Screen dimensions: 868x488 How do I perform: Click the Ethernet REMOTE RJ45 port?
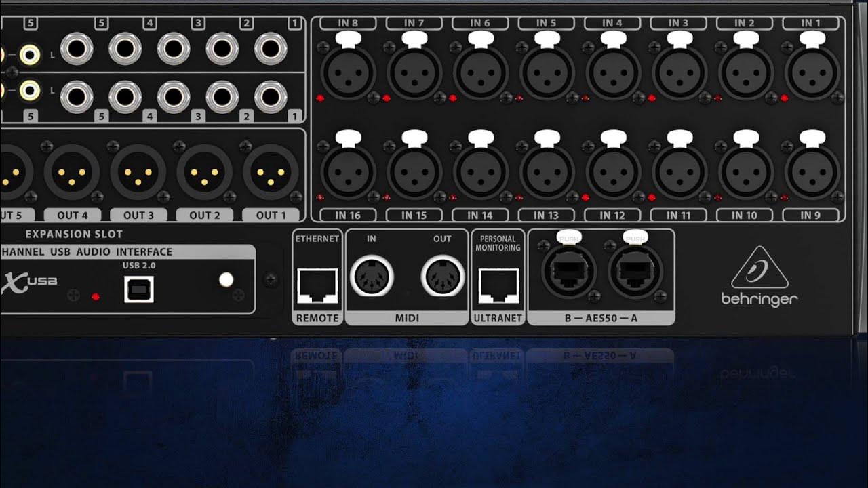click(317, 285)
